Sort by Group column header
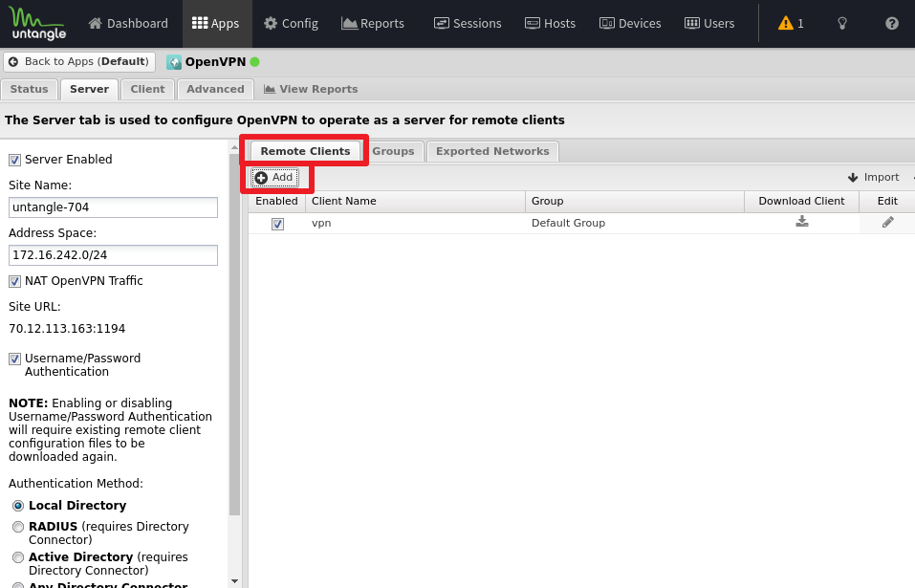Image resolution: width=915 pixels, height=588 pixels. click(x=635, y=201)
